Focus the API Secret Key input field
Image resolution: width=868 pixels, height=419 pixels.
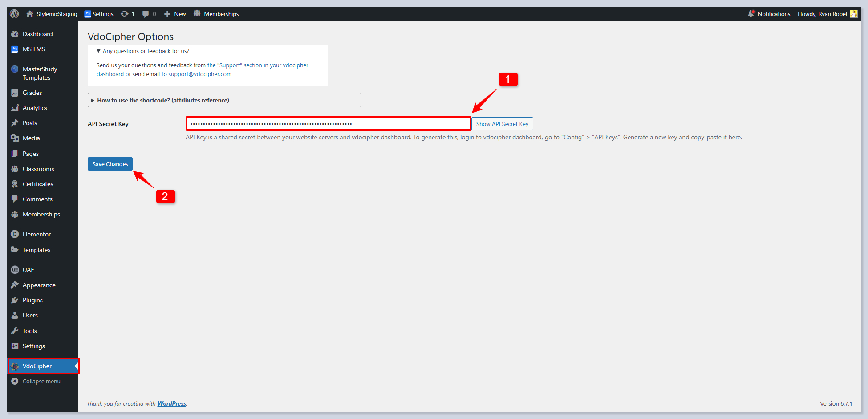tap(328, 124)
